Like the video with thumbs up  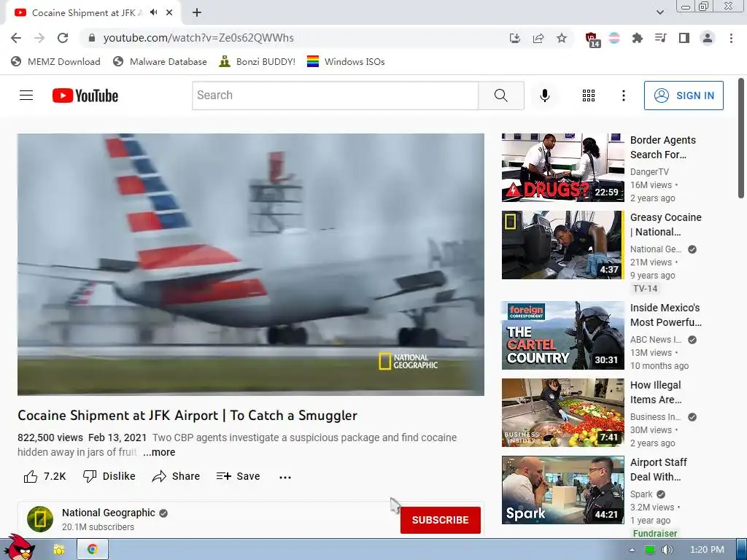click(44, 476)
